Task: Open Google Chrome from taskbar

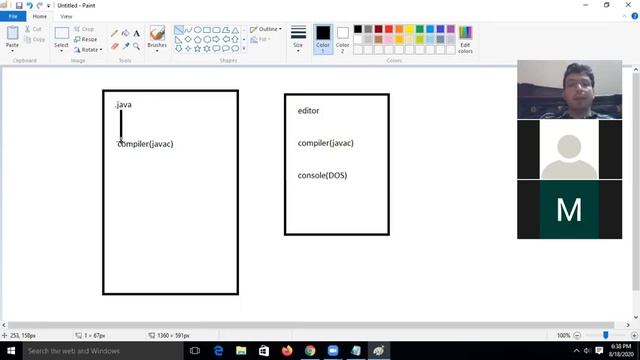Action: click(x=310, y=351)
